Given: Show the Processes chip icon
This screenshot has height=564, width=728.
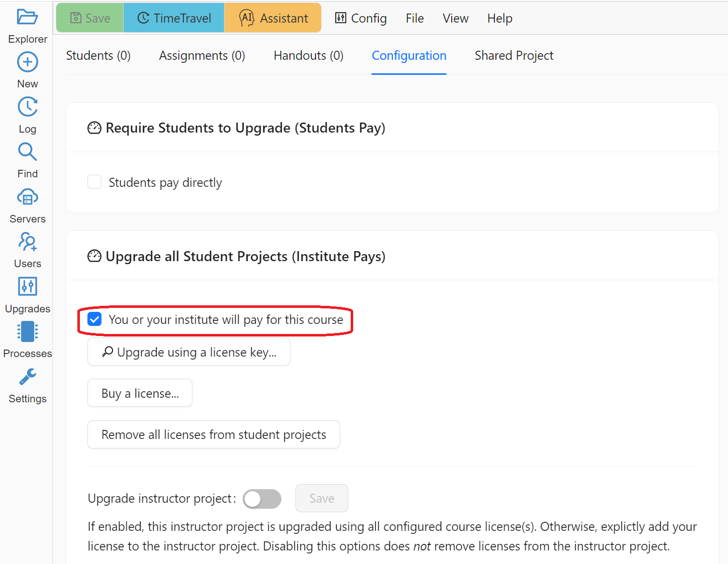Looking at the screenshot, I should click(27, 331).
